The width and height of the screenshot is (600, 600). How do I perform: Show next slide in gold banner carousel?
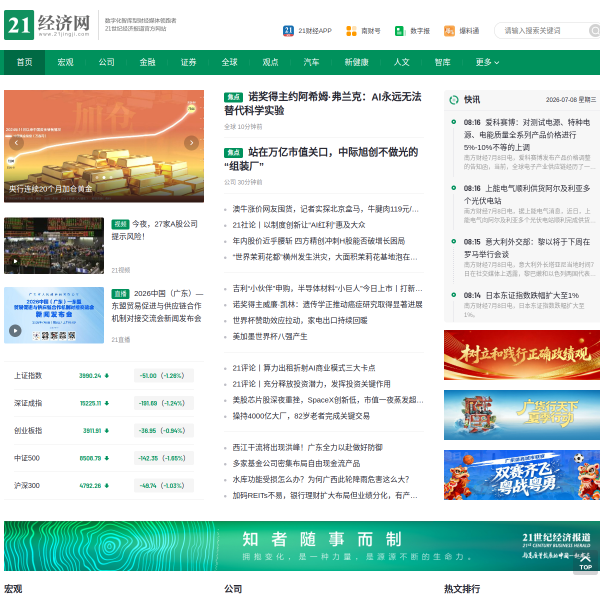[191, 143]
